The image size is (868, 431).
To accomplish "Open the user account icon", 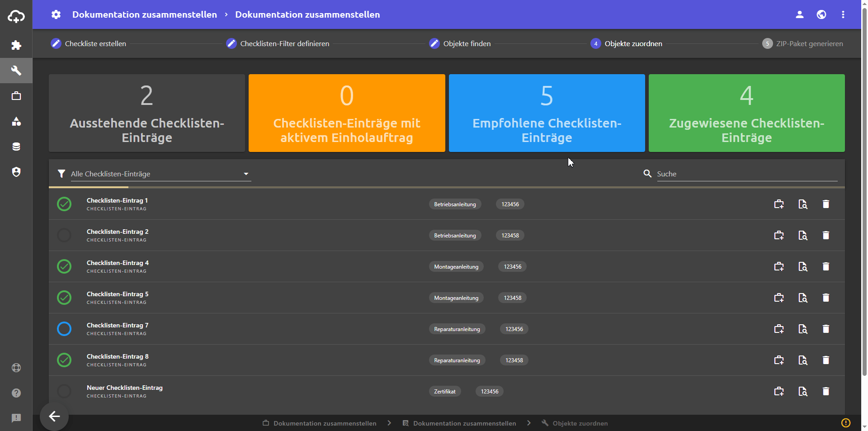I will (799, 14).
